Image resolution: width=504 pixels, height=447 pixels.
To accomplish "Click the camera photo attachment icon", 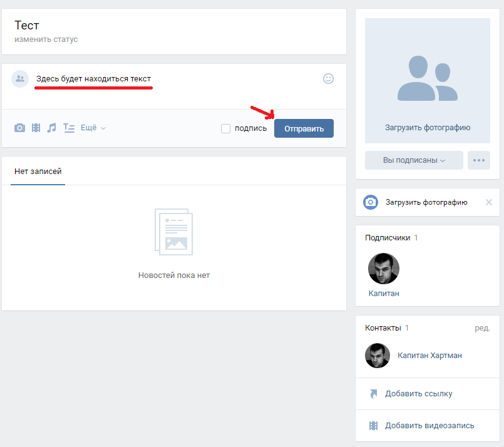I will click(x=20, y=128).
